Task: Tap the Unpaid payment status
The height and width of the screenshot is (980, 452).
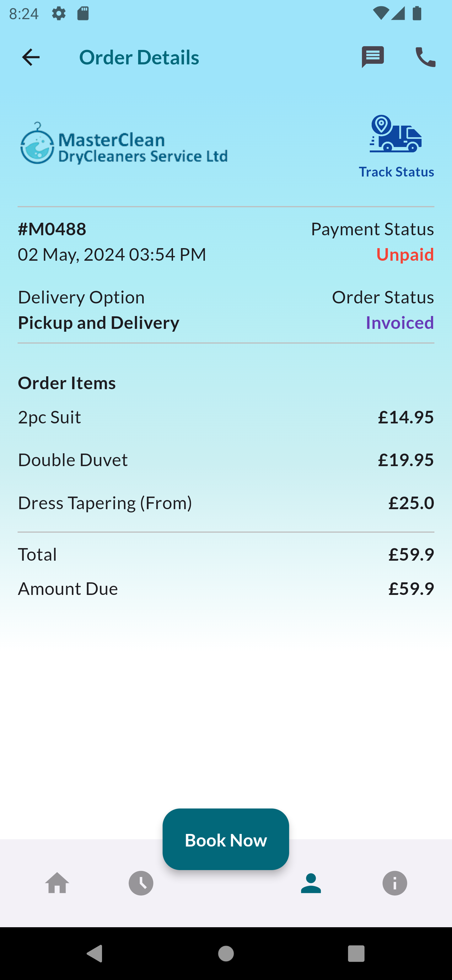Action: tap(405, 254)
